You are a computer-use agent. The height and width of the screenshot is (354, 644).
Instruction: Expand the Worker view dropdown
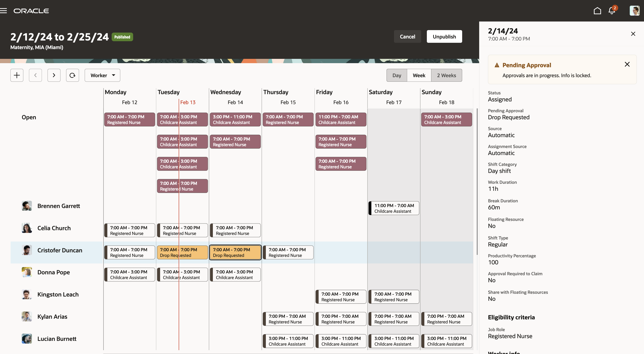pyautogui.click(x=102, y=75)
